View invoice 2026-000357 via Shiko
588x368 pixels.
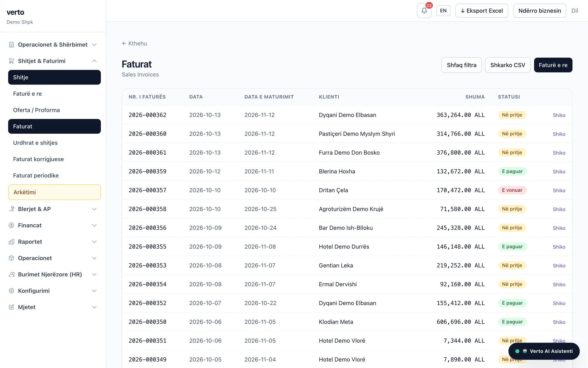(559, 190)
